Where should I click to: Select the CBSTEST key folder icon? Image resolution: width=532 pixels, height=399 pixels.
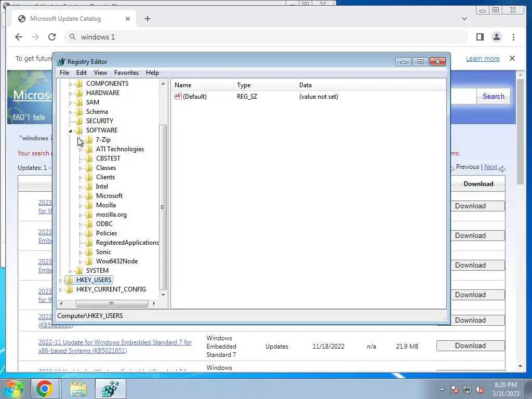click(89, 158)
